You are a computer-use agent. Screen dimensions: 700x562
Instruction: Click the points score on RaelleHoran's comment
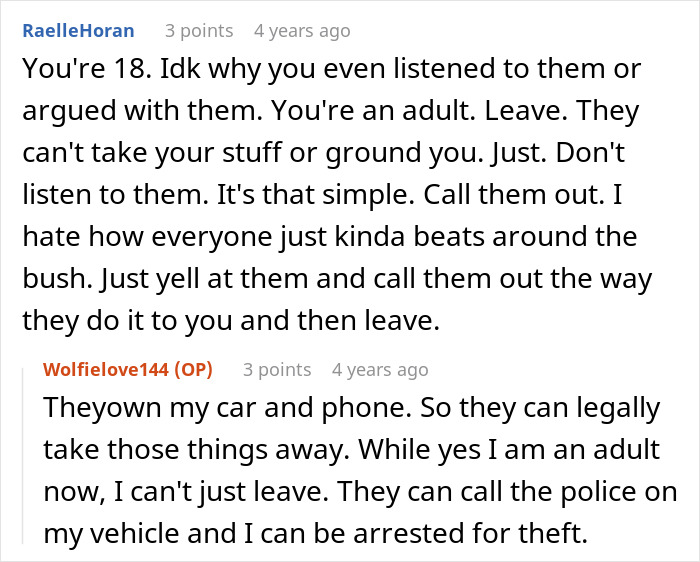(x=199, y=31)
